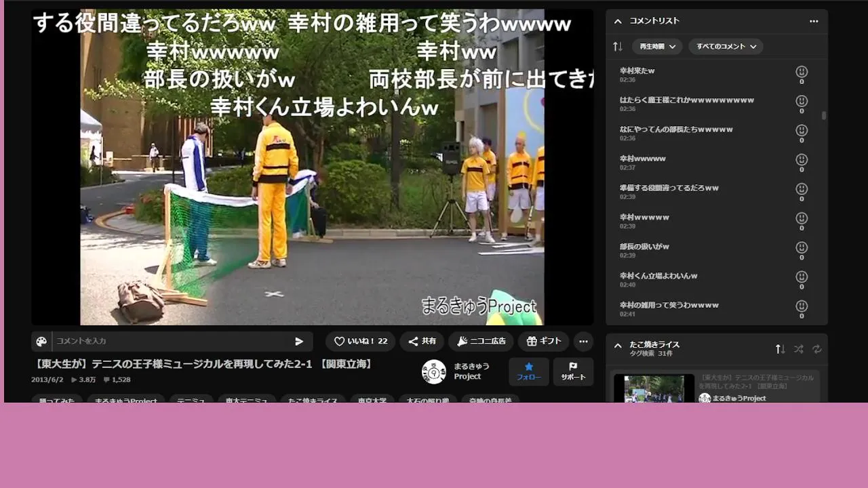Open the playlist video title link

756,381
